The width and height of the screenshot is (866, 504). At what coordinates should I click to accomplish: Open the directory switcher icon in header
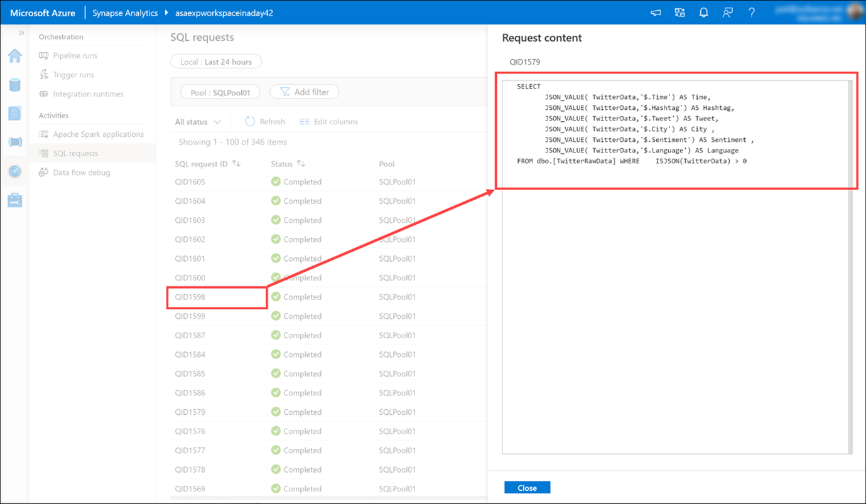click(x=679, y=13)
